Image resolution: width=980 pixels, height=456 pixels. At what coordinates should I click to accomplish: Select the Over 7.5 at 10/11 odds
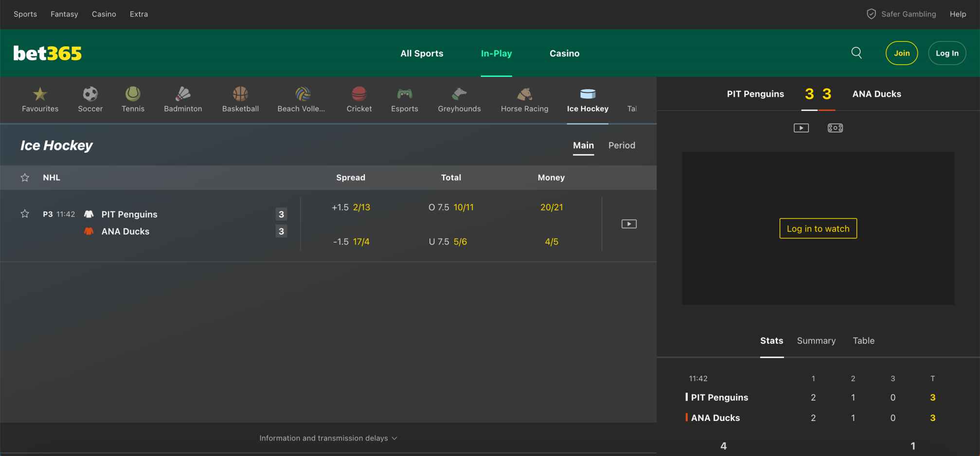click(451, 207)
